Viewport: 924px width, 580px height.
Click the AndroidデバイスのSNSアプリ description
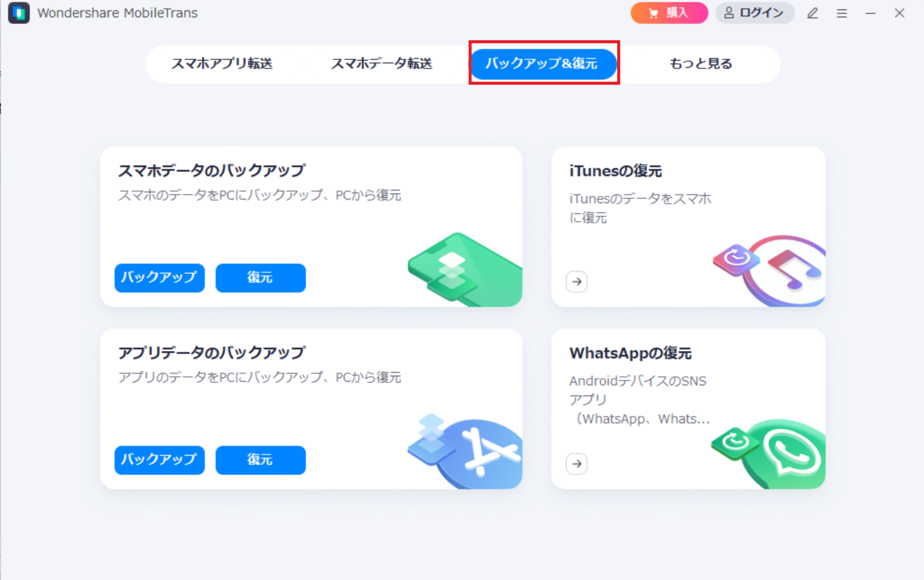(x=639, y=400)
